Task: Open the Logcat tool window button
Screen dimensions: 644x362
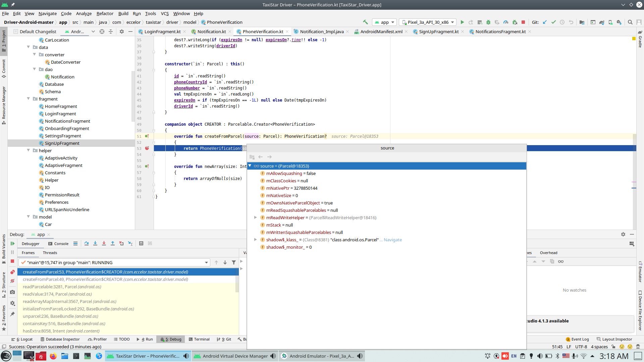Action: tap(22, 339)
